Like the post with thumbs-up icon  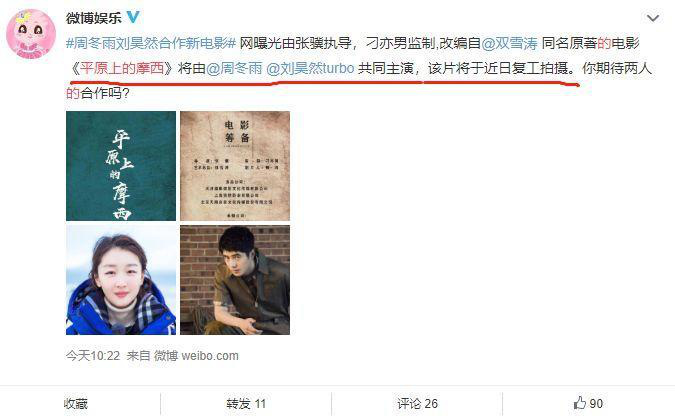pyautogui.click(x=579, y=403)
